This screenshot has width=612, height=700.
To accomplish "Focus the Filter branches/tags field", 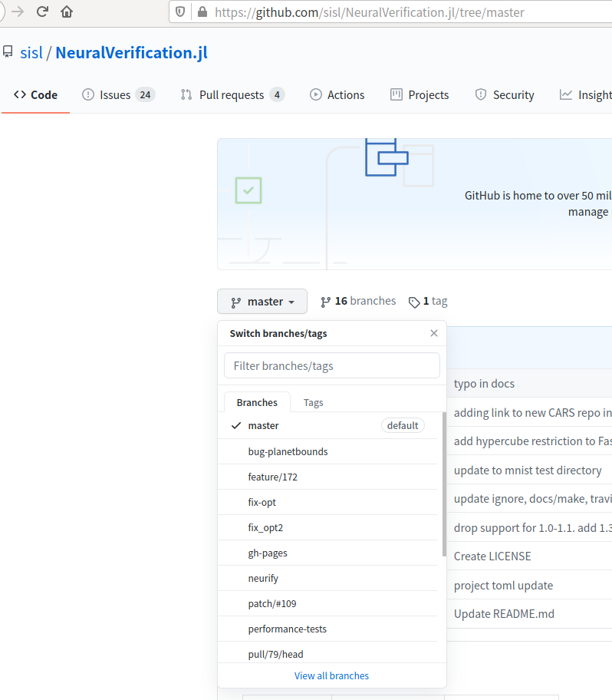I will point(332,365).
